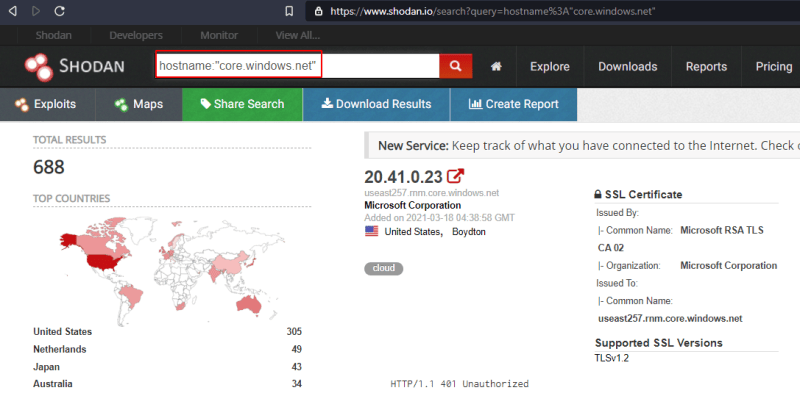
Task: Open the Pricing navigation item
Action: pyautogui.click(x=774, y=66)
